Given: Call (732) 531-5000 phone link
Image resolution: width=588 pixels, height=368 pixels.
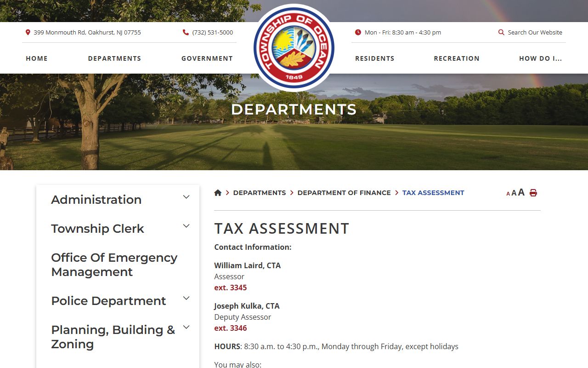Looking at the screenshot, I should [x=213, y=32].
